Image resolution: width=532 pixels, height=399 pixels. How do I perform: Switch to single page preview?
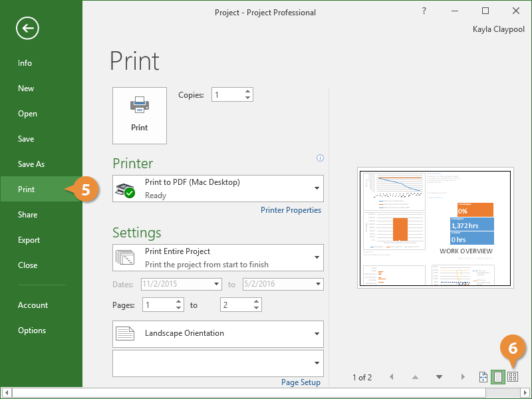(x=497, y=377)
